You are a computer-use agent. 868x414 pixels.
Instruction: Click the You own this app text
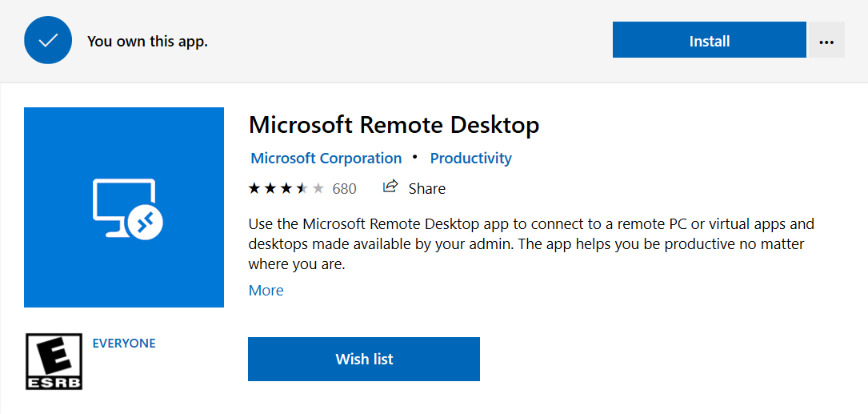click(x=147, y=41)
